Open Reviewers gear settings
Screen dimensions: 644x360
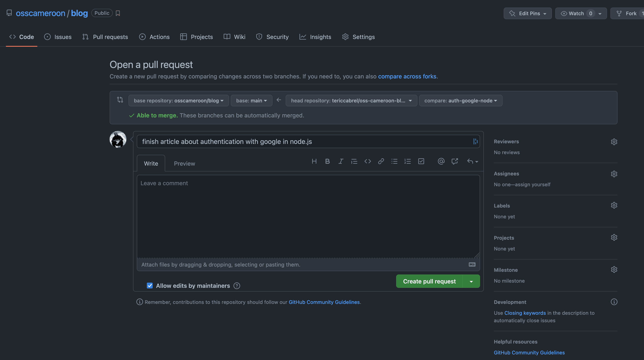click(614, 142)
